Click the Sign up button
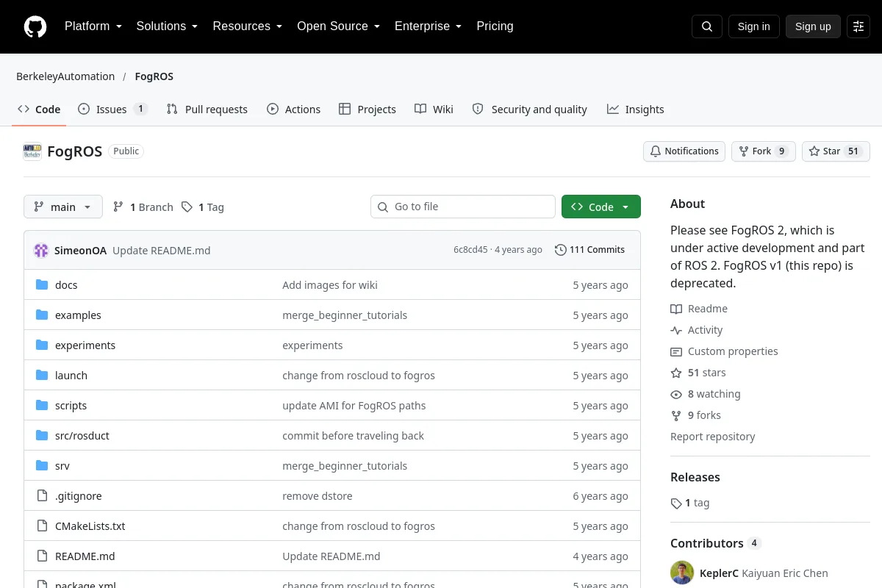The image size is (882, 588). point(813,26)
